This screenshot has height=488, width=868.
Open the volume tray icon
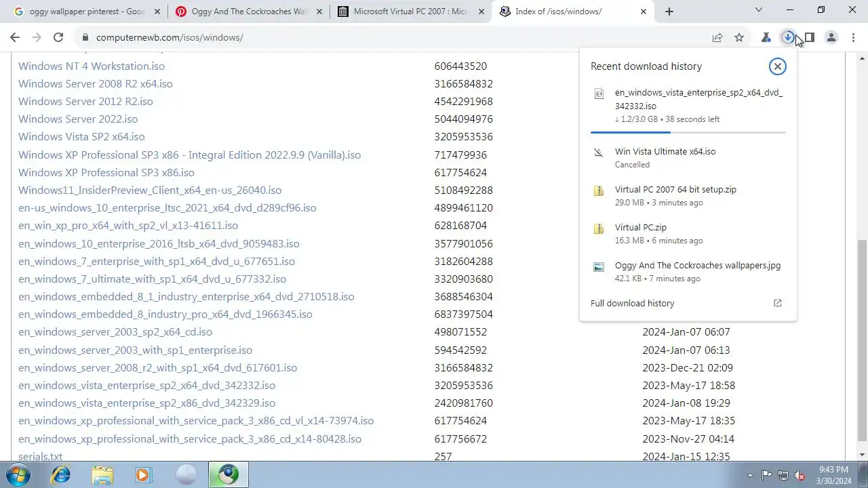(x=800, y=475)
